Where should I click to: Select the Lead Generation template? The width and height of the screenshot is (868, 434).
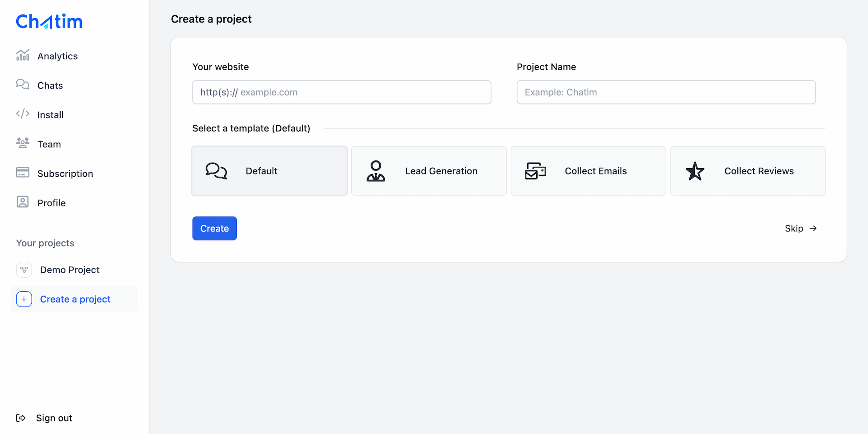coord(429,171)
